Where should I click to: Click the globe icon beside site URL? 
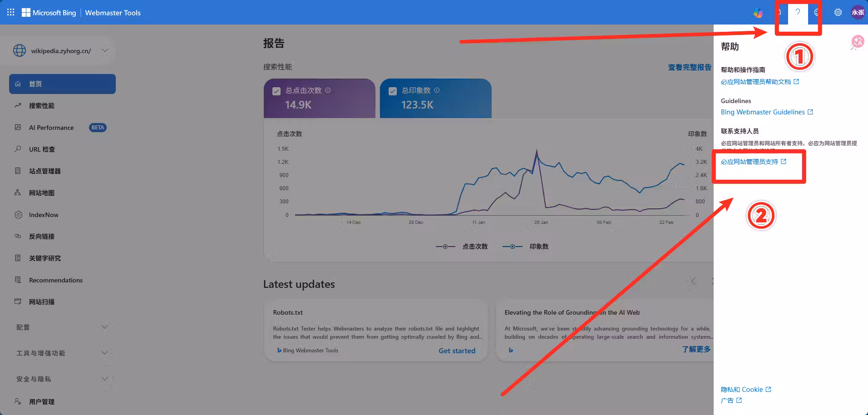[20, 50]
